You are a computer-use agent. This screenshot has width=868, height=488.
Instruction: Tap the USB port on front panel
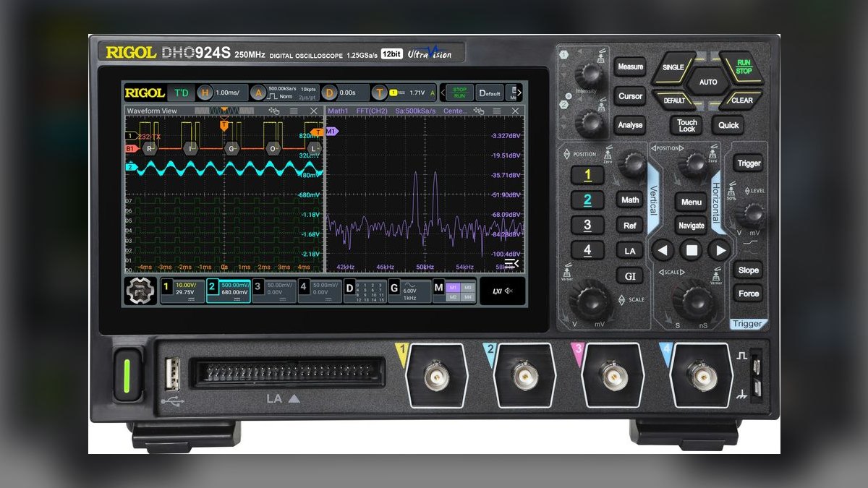(171, 374)
